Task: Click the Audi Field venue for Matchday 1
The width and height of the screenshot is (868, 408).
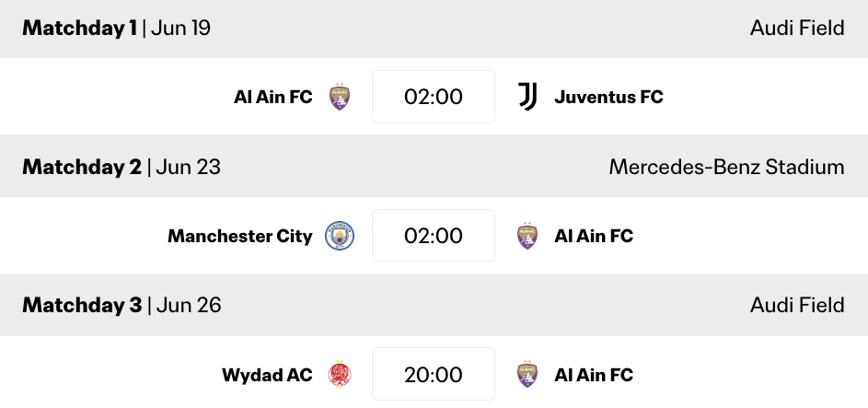Action: pos(797,29)
